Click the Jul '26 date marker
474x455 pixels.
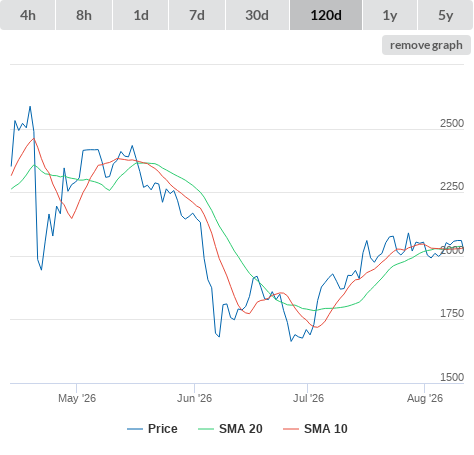point(308,398)
